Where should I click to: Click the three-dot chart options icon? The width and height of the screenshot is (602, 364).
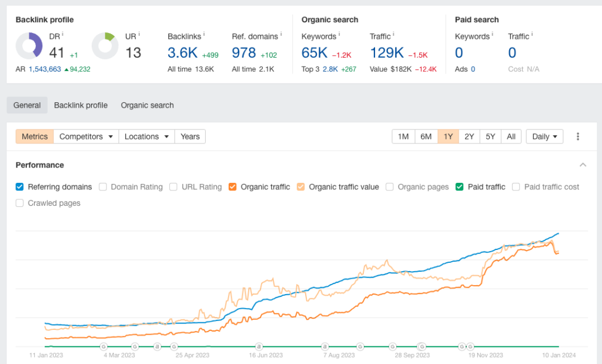pyautogui.click(x=578, y=136)
